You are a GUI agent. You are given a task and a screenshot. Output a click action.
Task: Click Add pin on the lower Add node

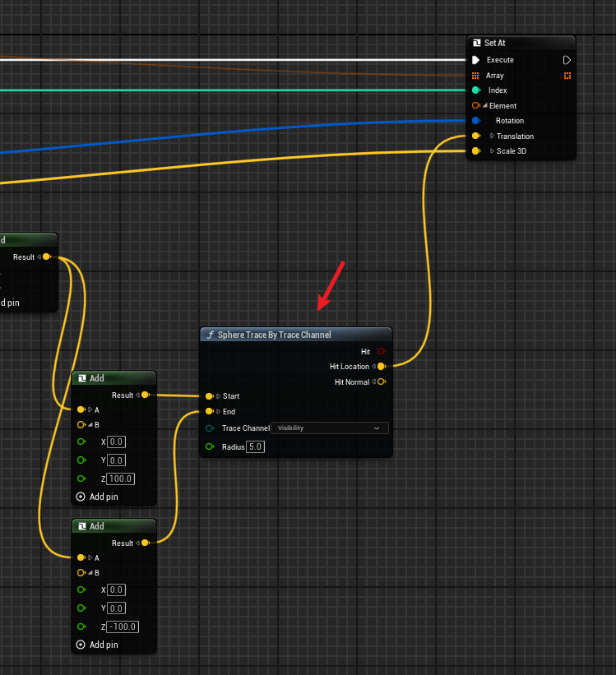(97, 645)
